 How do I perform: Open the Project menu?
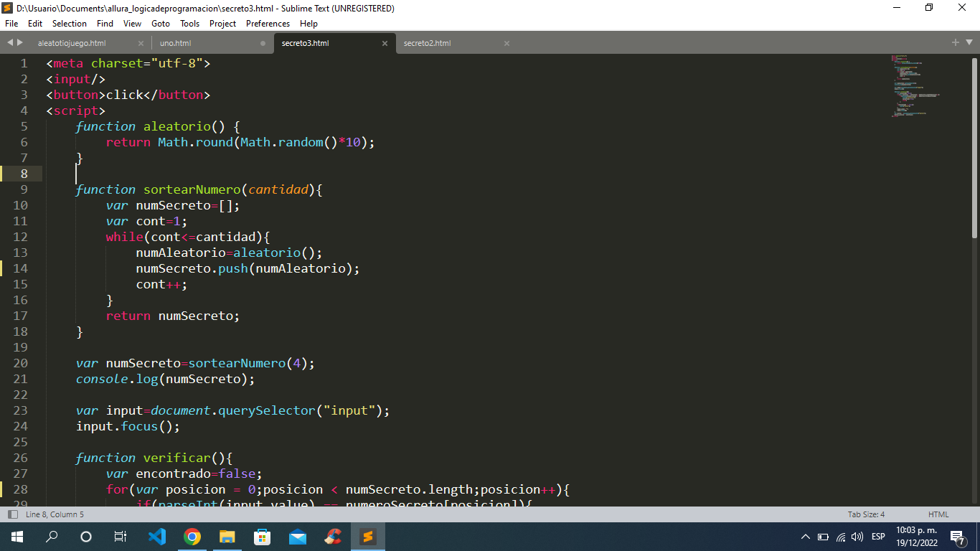222,24
